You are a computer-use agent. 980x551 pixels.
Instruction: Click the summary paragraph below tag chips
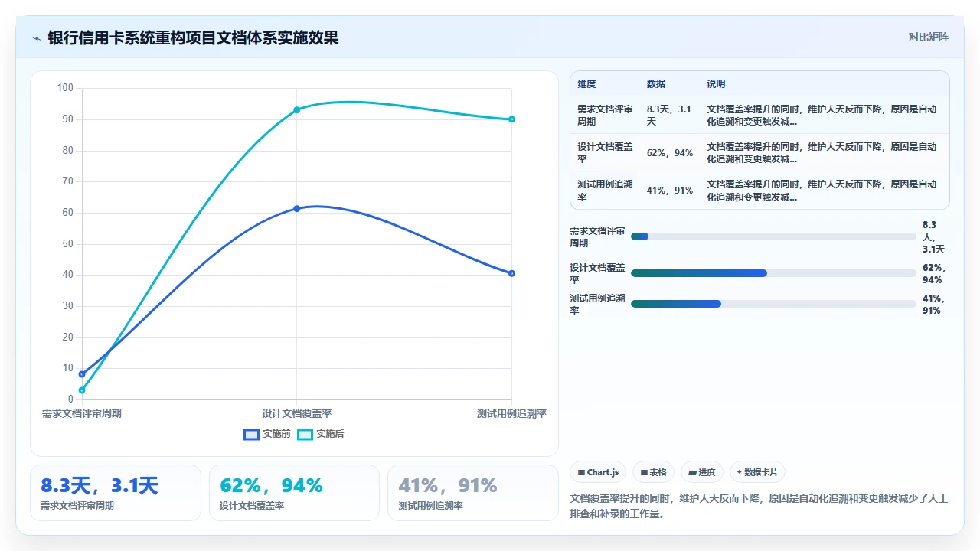pyautogui.click(x=759, y=506)
